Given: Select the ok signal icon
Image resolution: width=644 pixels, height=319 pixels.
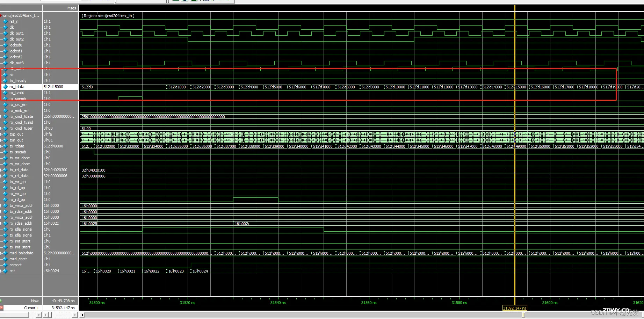Looking at the screenshot, I should point(5,75).
